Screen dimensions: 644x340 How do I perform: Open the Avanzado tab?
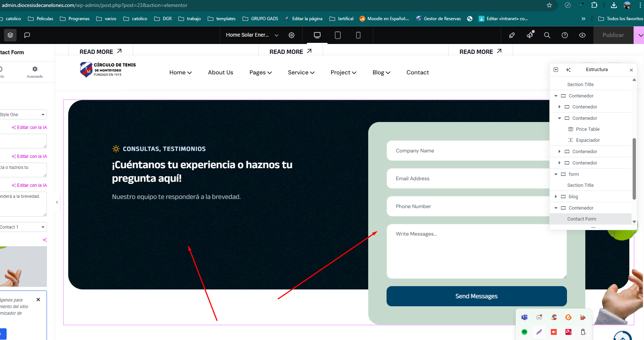pyautogui.click(x=35, y=72)
